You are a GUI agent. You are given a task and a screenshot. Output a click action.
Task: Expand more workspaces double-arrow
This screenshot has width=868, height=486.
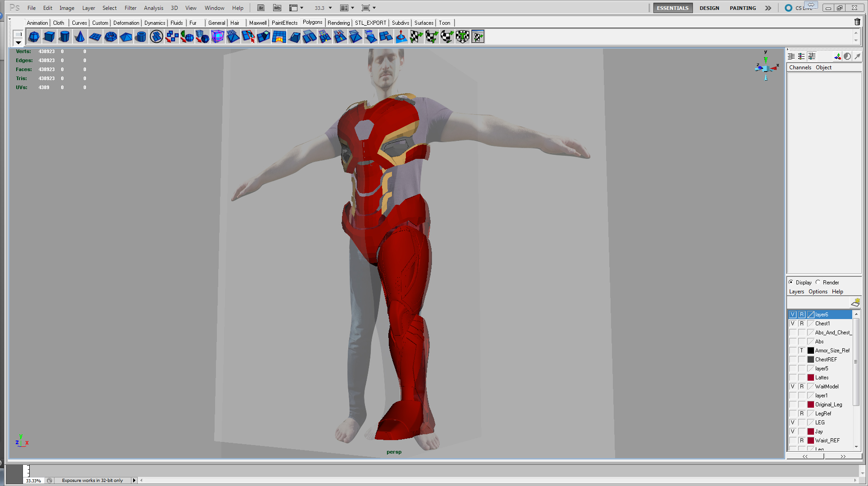coord(768,8)
